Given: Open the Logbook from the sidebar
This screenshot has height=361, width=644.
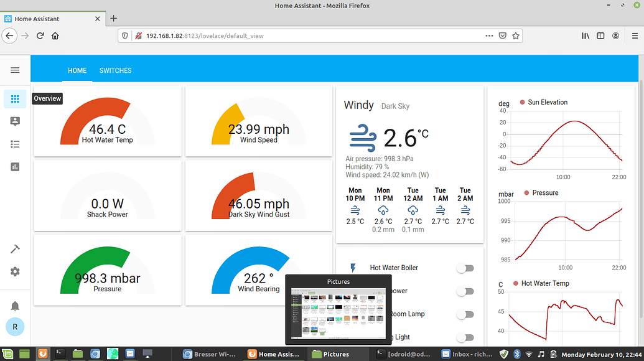Looking at the screenshot, I should [15, 144].
